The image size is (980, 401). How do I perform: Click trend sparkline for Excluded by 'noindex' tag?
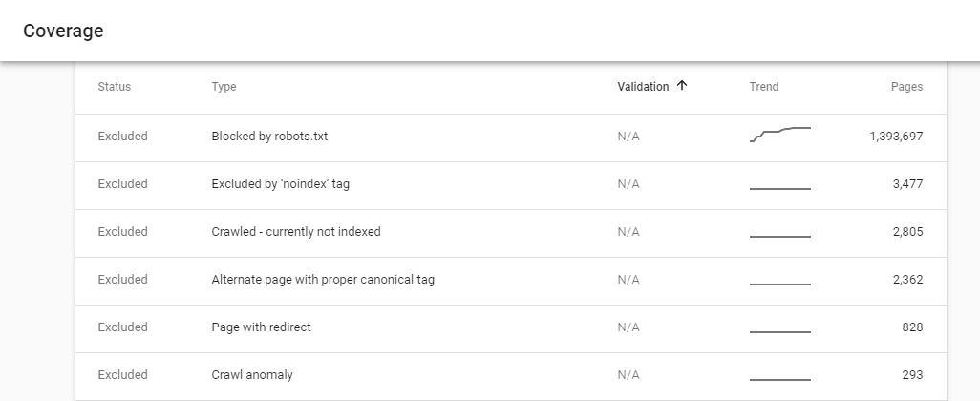(779, 188)
